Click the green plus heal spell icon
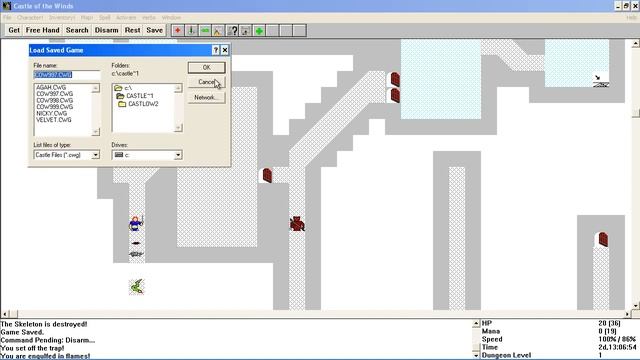The width and height of the screenshot is (640, 360). [259, 31]
